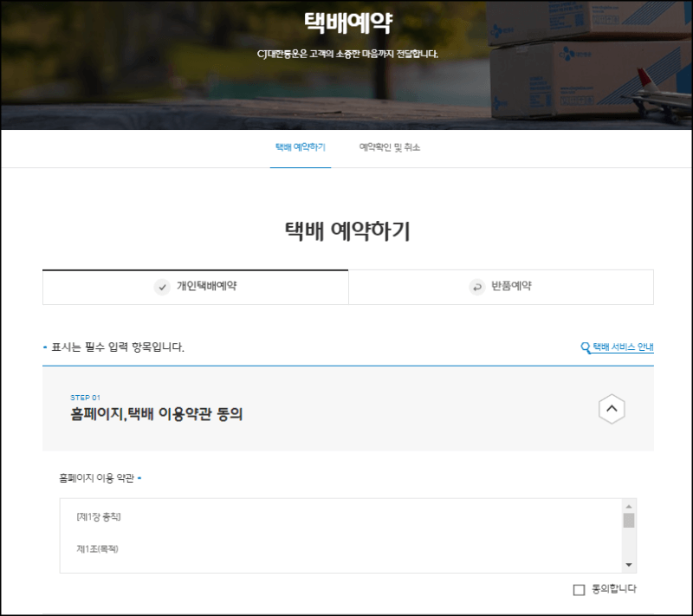
Task: Click the down arrow on the terms scrollbar
Action: point(627,564)
